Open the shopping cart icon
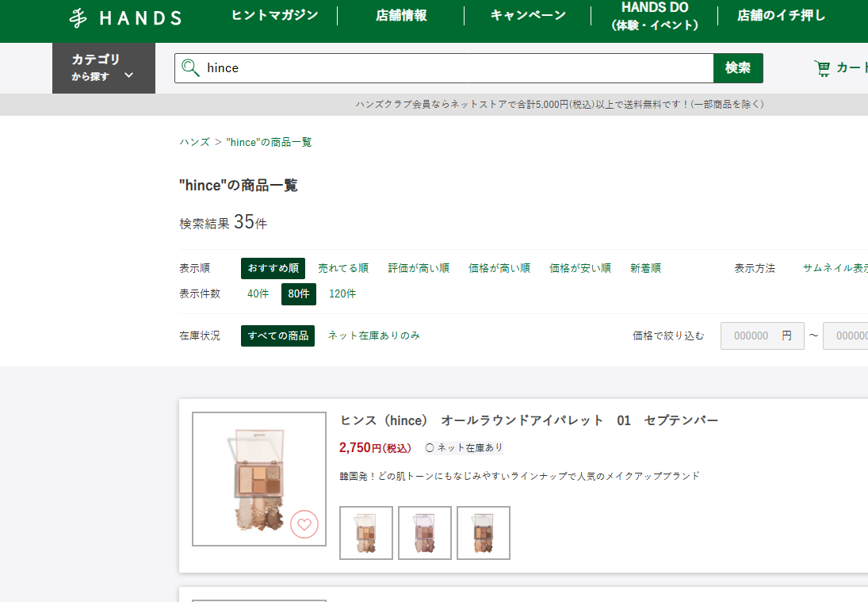Viewport: 868px width, 602px height. pyautogui.click(x=823, y=68)
